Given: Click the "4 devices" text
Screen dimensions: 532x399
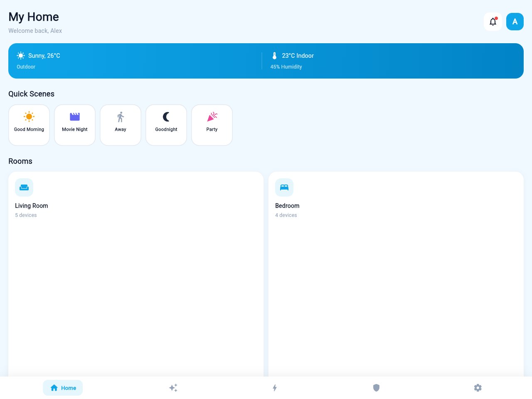Looking at the screenshot, I should pyautogui.click(x=286, y=215).
